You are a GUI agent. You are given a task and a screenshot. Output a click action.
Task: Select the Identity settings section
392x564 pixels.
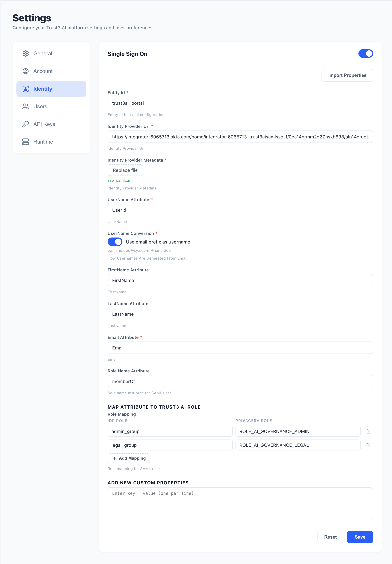[51, 89]
